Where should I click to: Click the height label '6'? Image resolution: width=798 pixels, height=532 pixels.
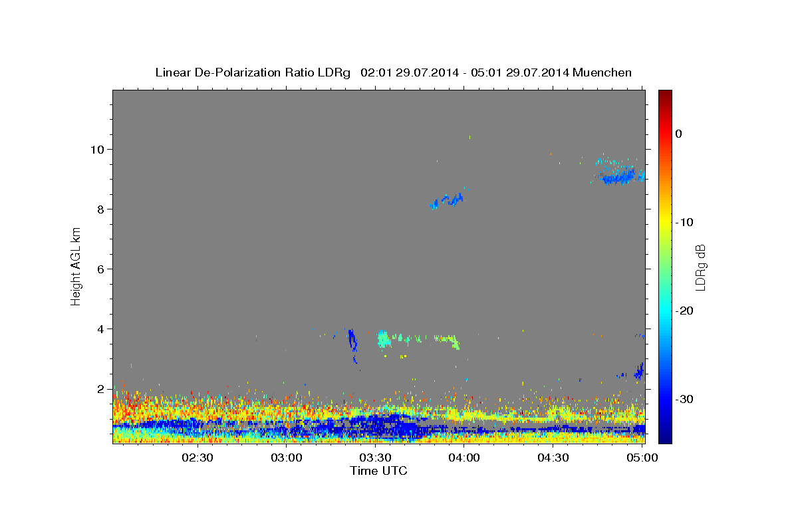101,269
